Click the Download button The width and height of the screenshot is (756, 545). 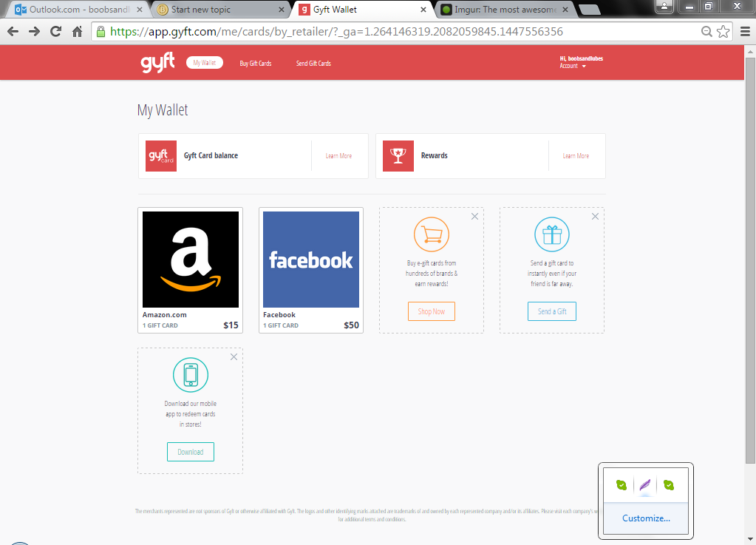[x=191, y=452]
